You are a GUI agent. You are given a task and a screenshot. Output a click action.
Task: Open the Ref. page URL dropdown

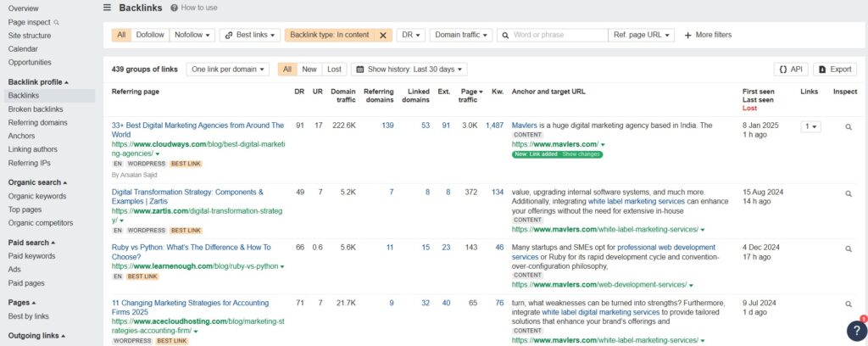(x=641, y=35)
